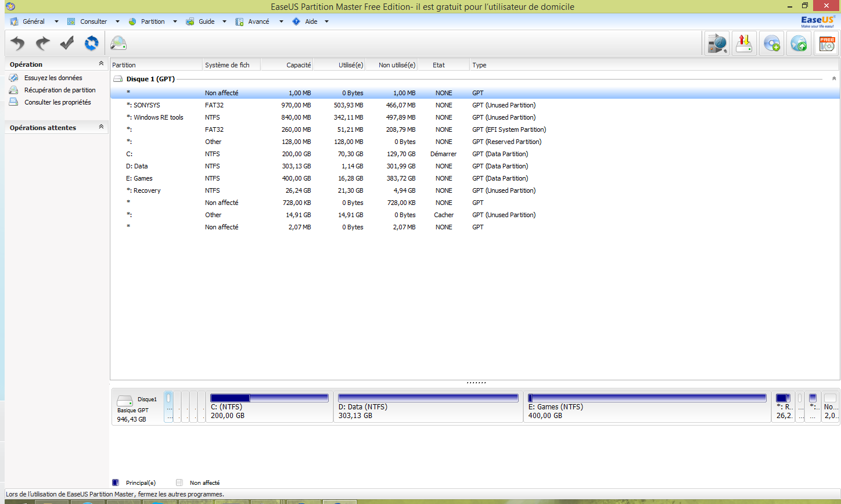Select the D: Data (NTFS) block in disk map
Viewport: 841px width, 504px height.
[x=428, y=406]
